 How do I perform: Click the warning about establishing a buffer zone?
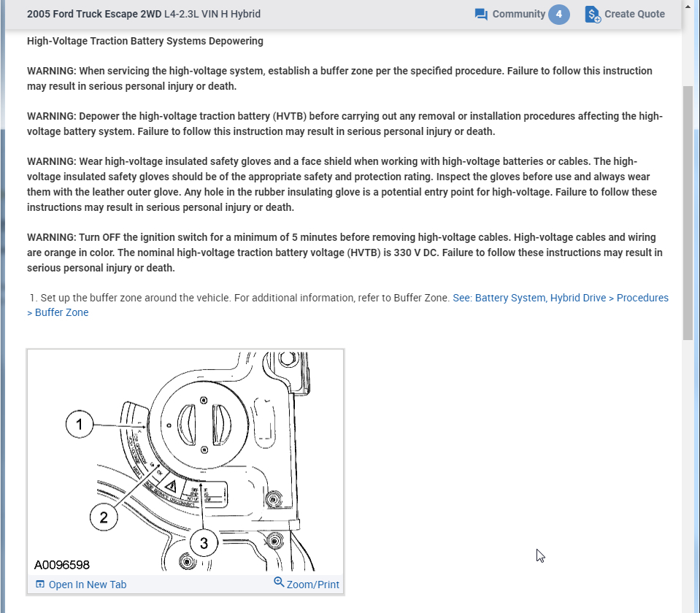click(x=339, y=79)
